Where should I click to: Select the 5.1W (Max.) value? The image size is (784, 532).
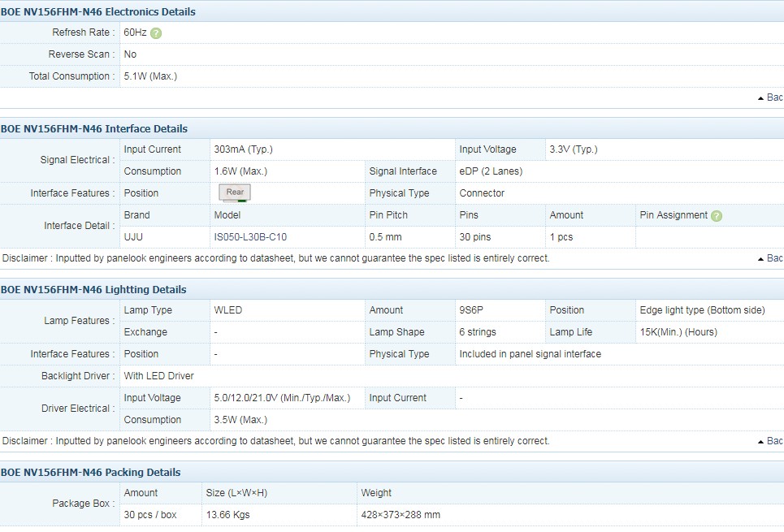[x=150, y=76]
